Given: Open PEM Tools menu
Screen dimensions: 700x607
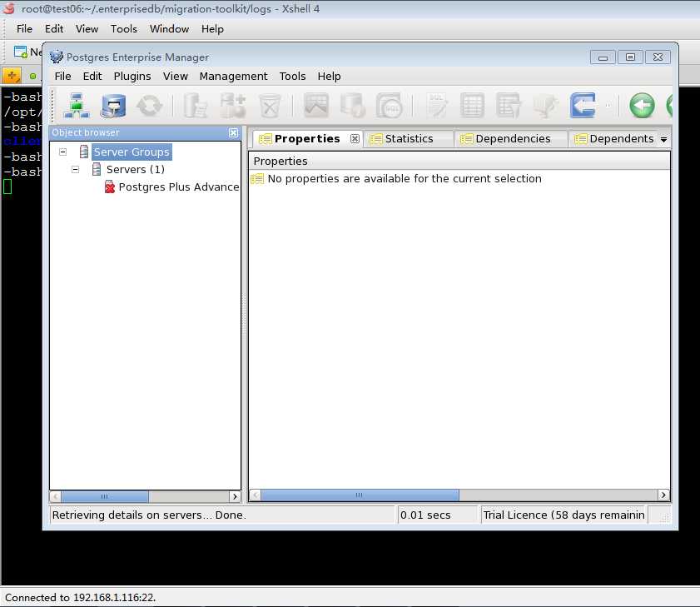Looking at the screenshot, I should (292, 77).
